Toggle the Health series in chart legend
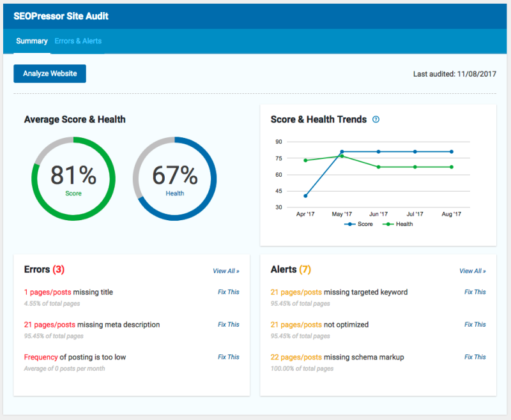Viewport: 511px width, 420px height. pyautogui.click(x=397, y=224)
